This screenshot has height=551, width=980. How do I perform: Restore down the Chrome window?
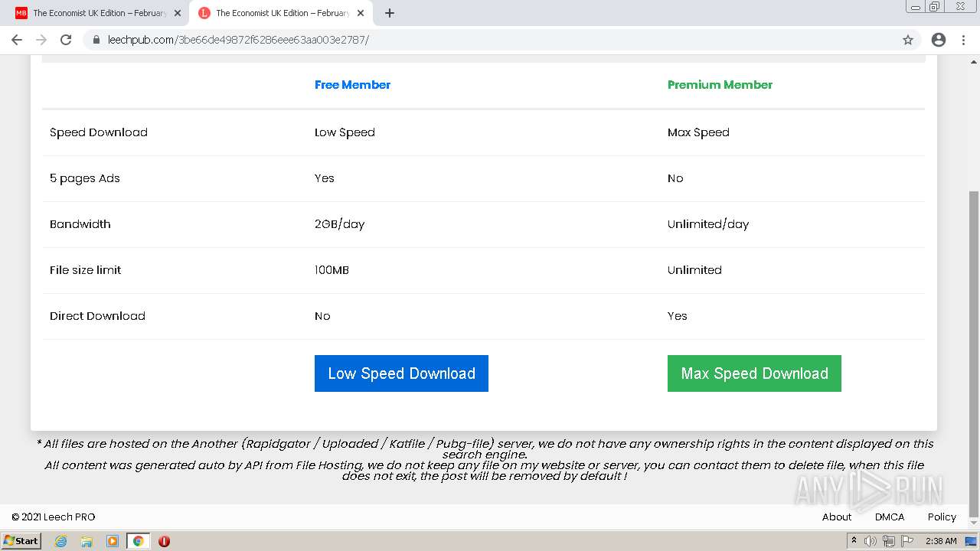pyautogui.click(x=935, y=6)
